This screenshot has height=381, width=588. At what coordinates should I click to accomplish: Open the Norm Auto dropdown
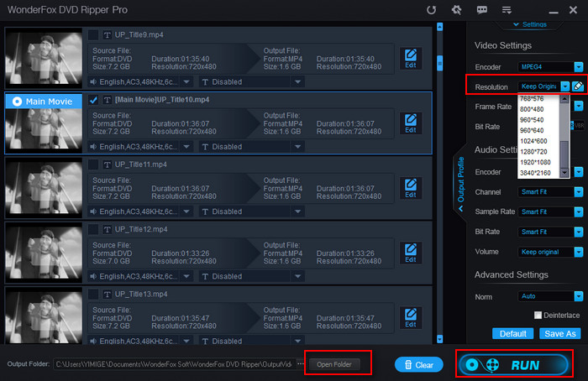point(579,296)
